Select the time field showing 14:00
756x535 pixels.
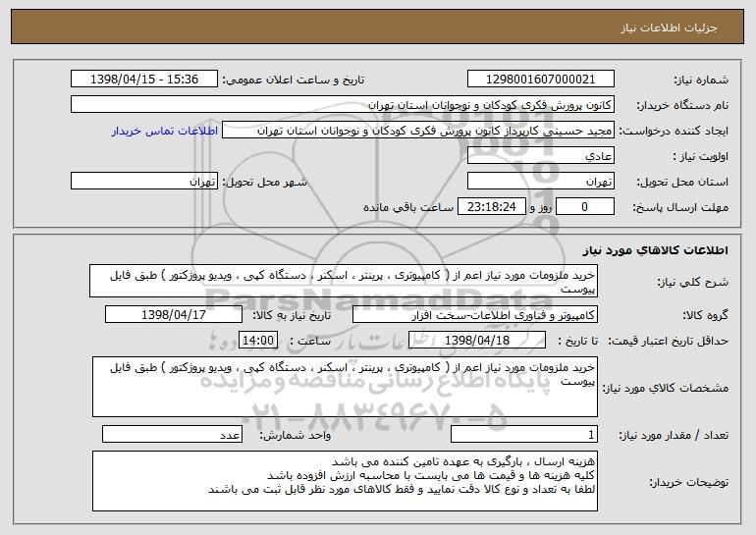tap(258, 341)
